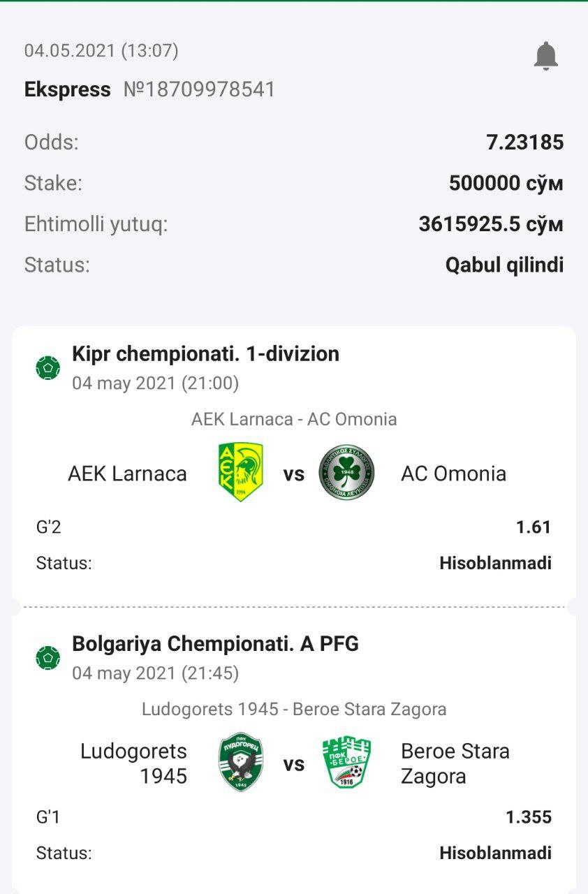The width and height of the screenshot is (588, 894).
Task: Click the Ludogorets 1945 eagle crest
Action: 241,763
